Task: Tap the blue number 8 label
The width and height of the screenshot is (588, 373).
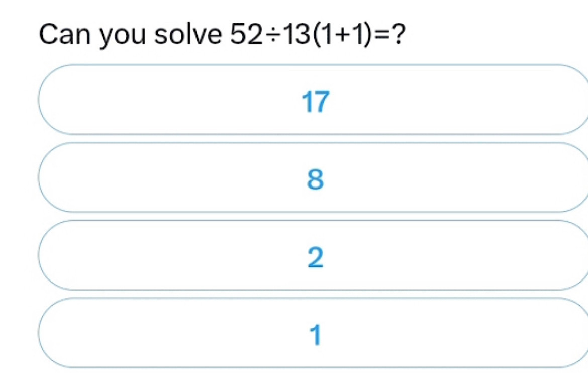Action: pyautogui.click(x=315, y=179)
